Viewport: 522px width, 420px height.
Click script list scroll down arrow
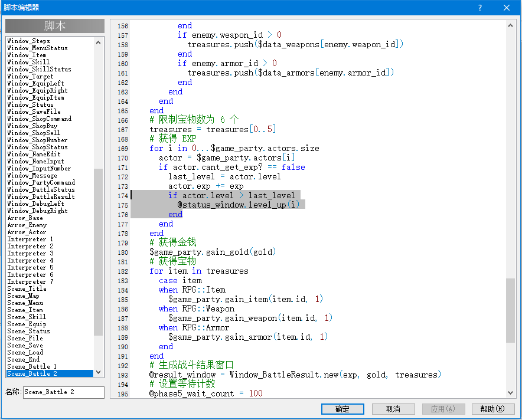pyautogui.click(x=98, y=372)
